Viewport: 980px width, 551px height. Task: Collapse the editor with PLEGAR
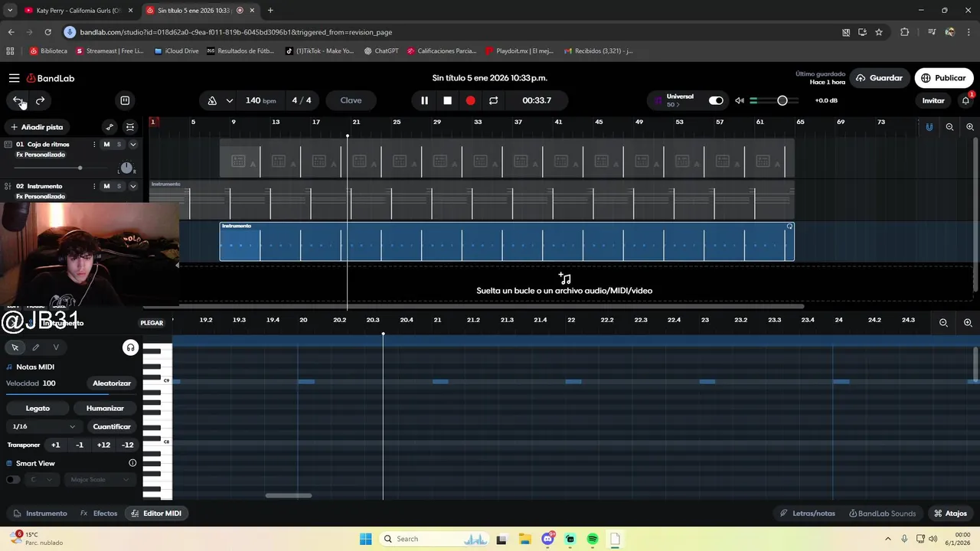click(x=152, y=323)
